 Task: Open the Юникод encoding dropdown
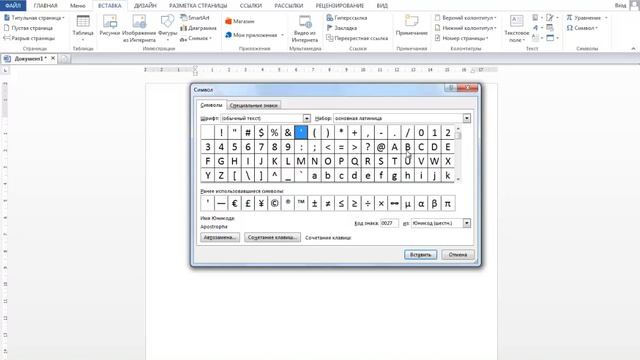467,223
